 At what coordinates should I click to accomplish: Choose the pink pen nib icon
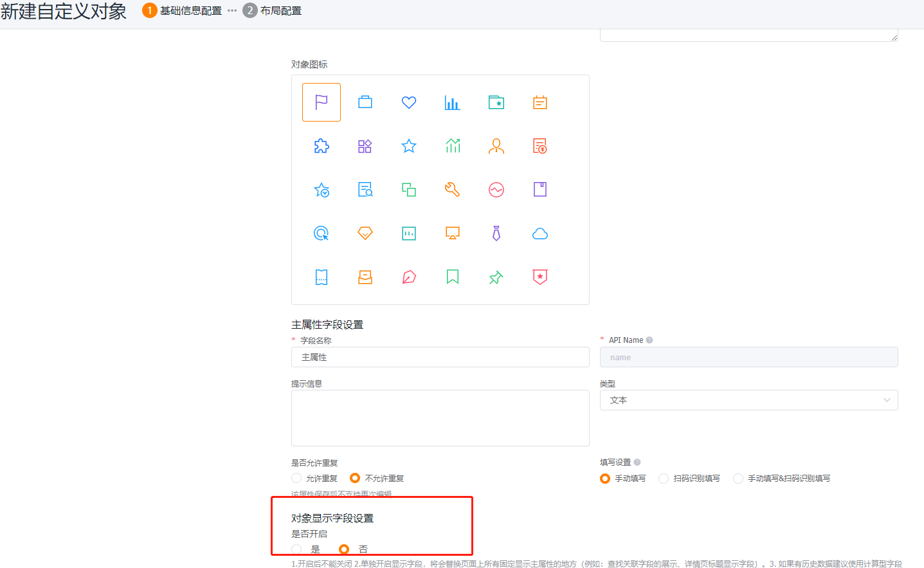point(409,277)
